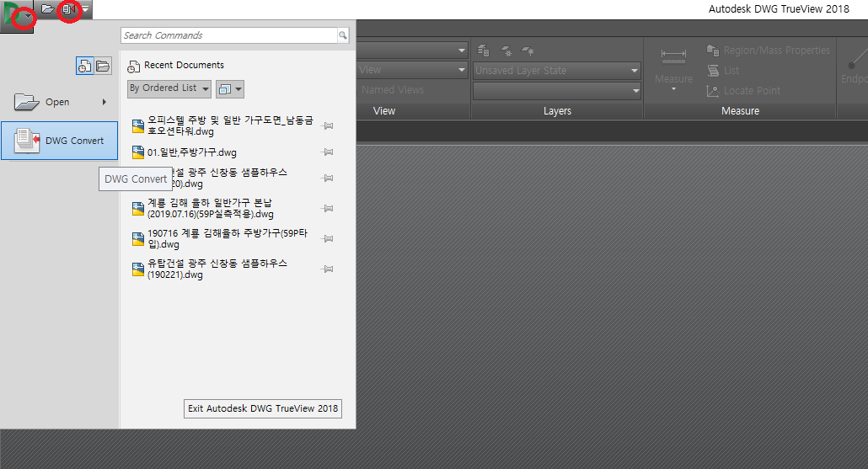The height and width of the screenshot is (469, 868).
Task: Click Region/Mass Properties
Action: pos(769,51)
